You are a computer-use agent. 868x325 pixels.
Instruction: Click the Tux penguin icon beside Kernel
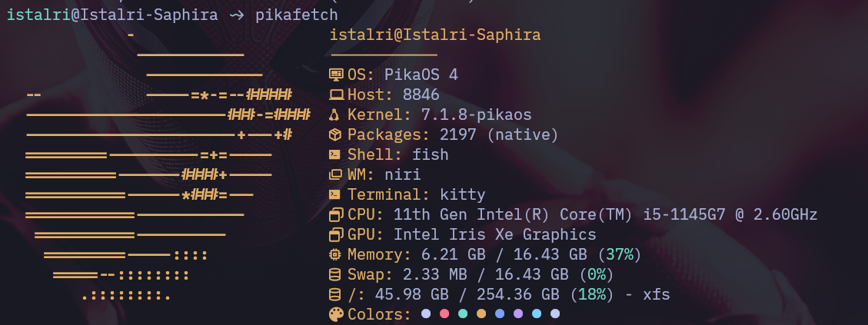click(334, 114)
